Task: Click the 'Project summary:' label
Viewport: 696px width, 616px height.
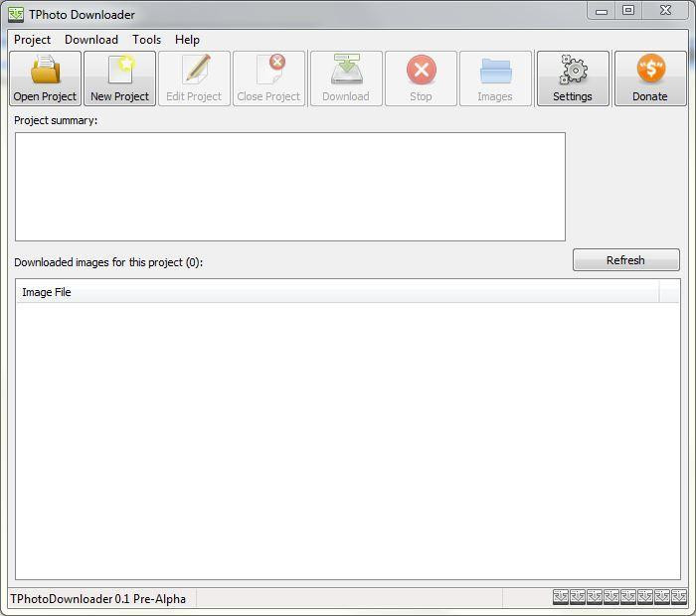Action: 56,120
